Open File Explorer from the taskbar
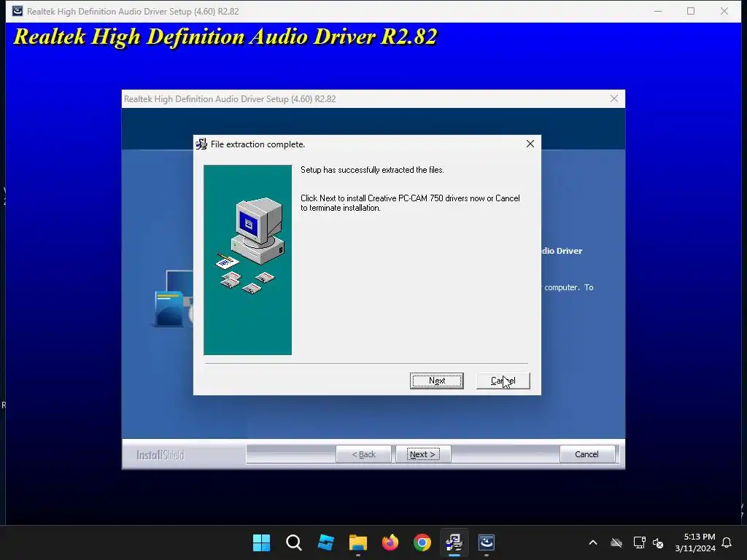This screenshot has height=560, width=747. 357,542
